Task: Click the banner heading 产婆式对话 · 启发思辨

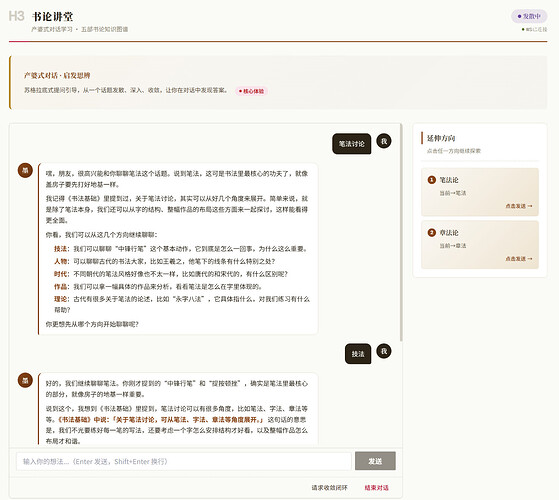Action: click(x=57, y=76)
